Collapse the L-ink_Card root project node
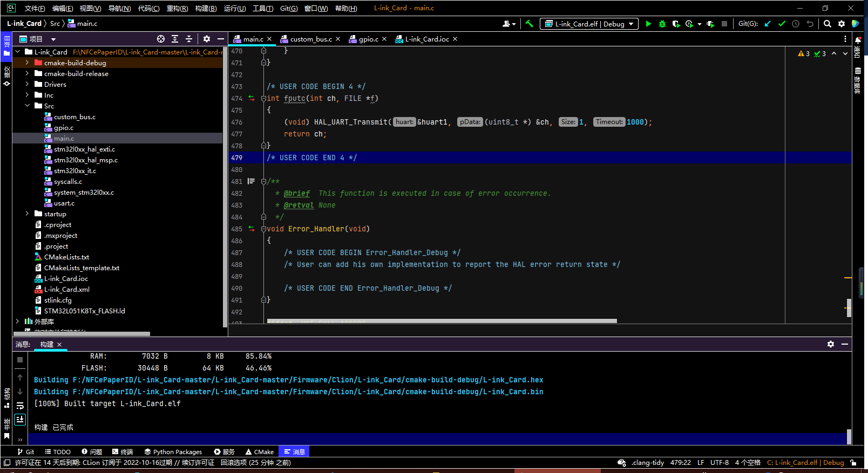Viewport: 868px width, 473px height. [18, 52]
